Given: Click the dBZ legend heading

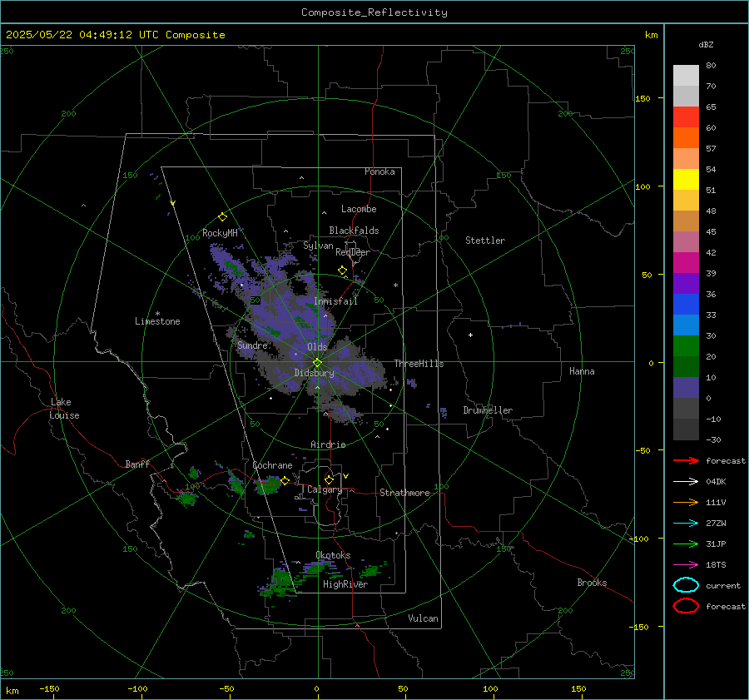Looking at the screenshot, I should tap(706, 45).
